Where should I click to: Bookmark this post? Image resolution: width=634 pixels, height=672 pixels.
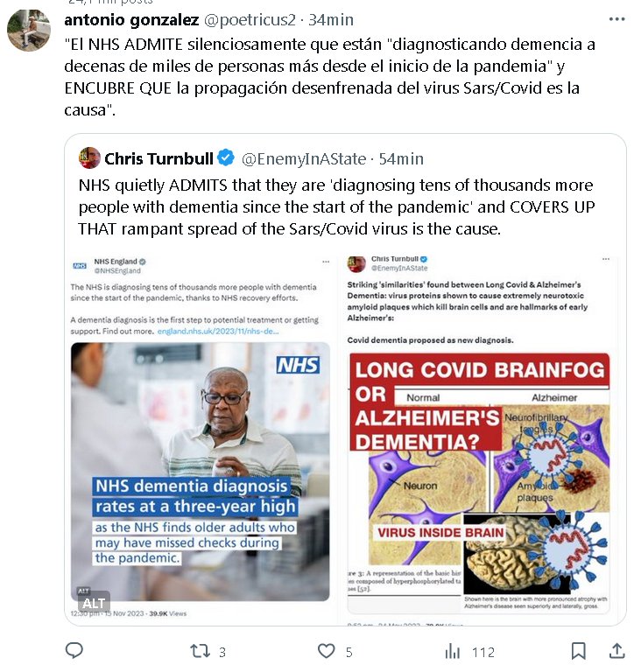click(x=578, y=651)
